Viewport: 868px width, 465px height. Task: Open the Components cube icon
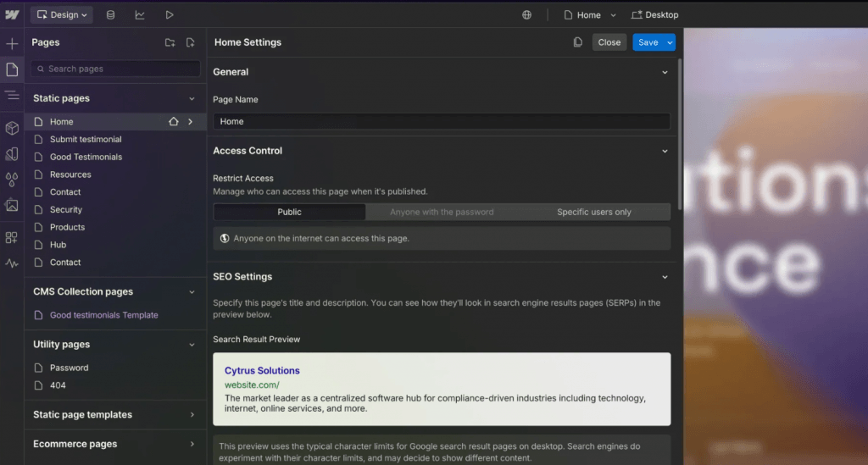[12, 128]
